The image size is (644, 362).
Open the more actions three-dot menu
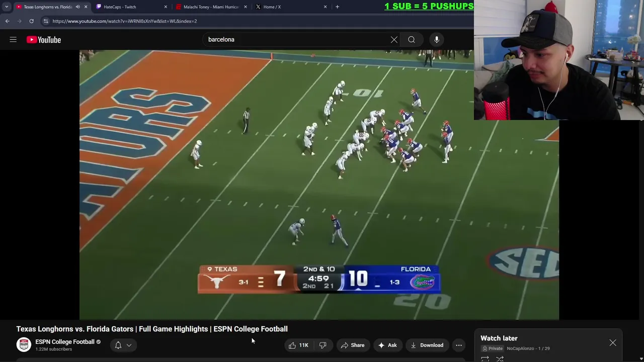pos(459,345)
